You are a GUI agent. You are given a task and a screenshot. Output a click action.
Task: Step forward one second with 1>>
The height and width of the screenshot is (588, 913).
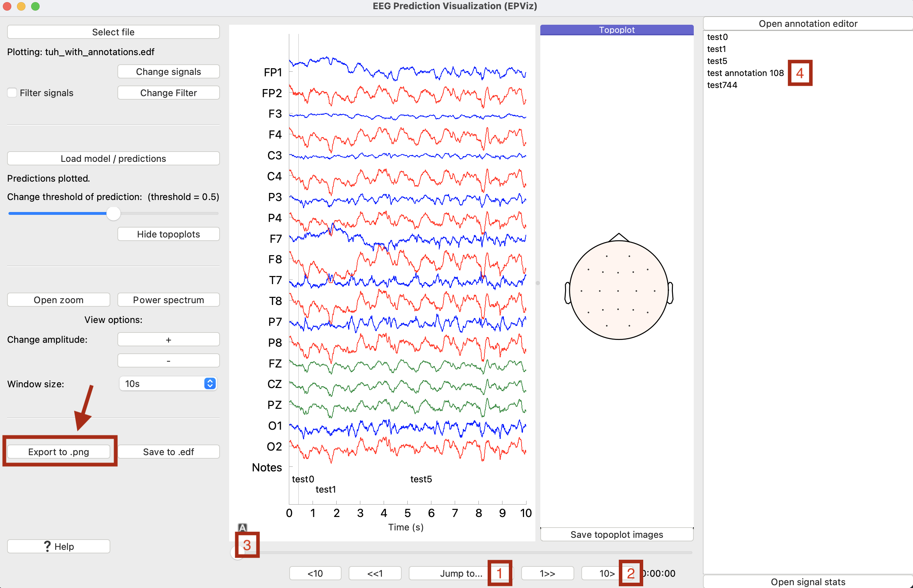point(547,573)
